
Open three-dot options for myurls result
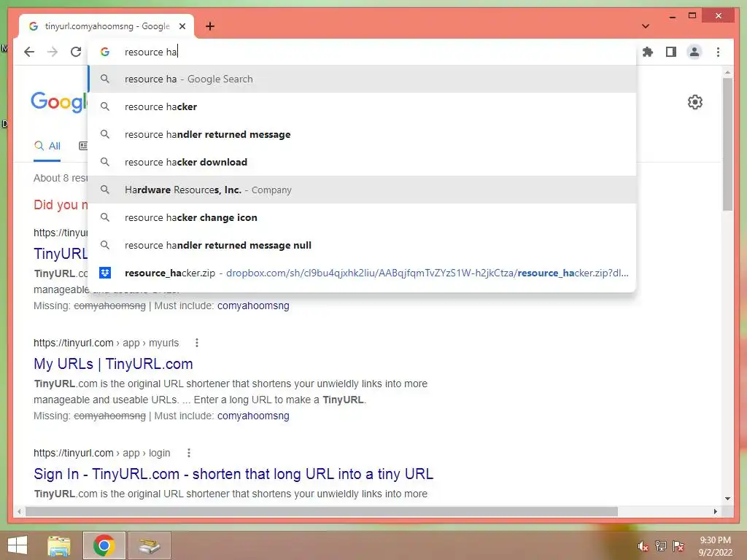pyautogui.click(x=197, y=343)
